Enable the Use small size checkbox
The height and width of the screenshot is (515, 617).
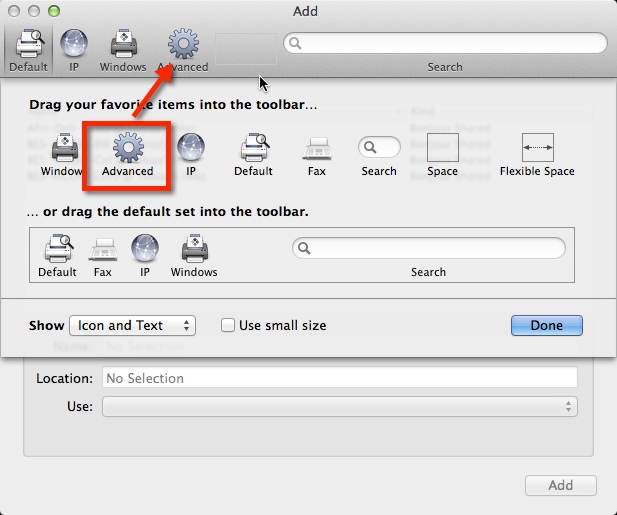point(228,325)
